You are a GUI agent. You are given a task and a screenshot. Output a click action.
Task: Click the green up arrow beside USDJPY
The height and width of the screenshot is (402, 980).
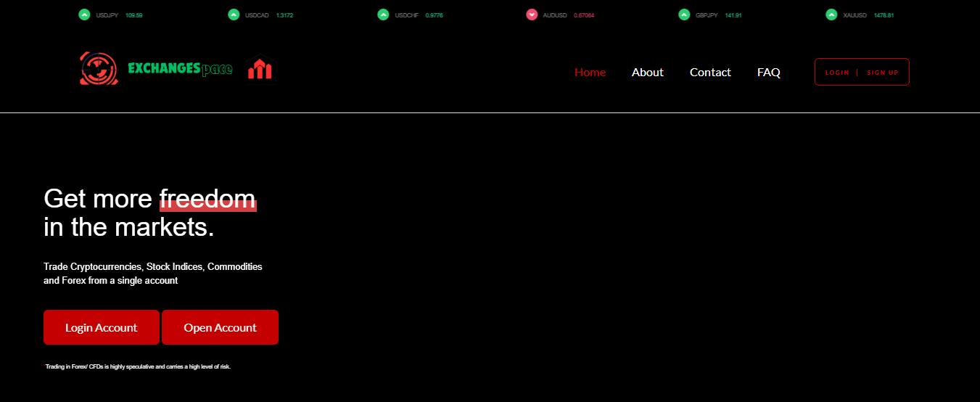tap(84, 15)
